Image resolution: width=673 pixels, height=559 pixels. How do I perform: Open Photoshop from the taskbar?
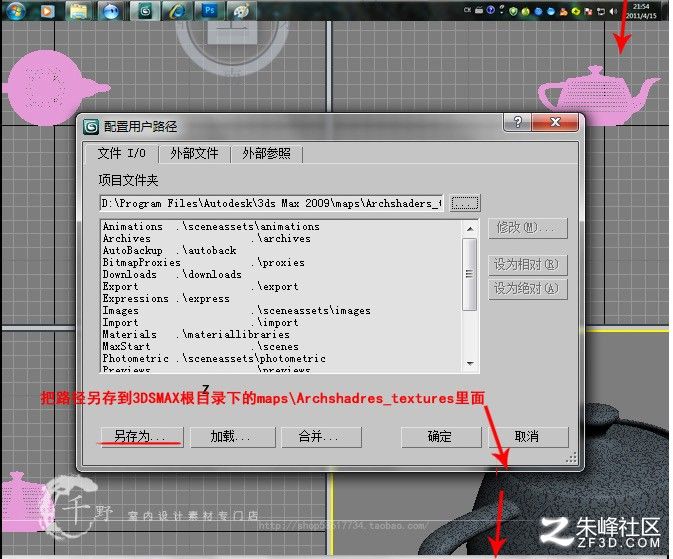pyautogui.click(x=209, y=10)
